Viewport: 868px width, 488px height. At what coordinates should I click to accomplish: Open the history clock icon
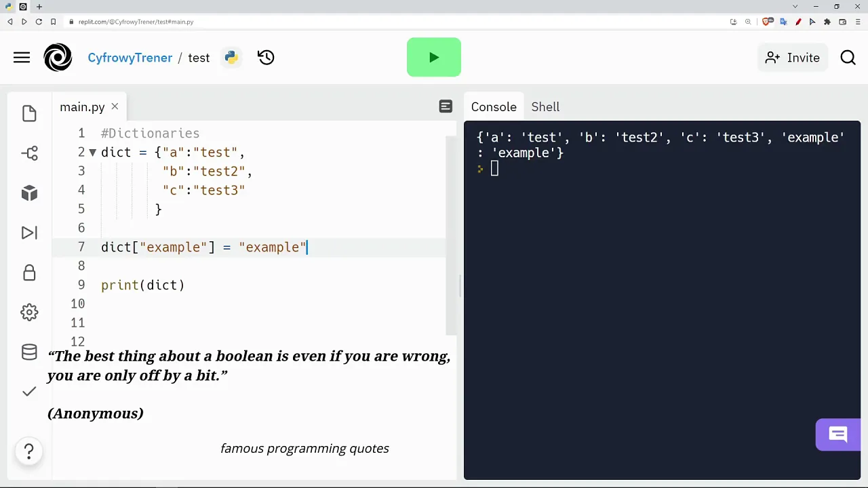point(266,58)
